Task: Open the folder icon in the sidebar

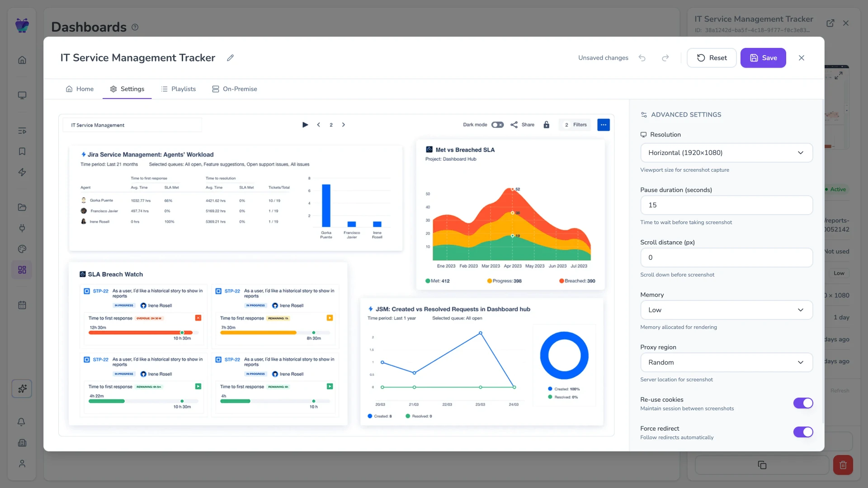Action: coord(22,207)
